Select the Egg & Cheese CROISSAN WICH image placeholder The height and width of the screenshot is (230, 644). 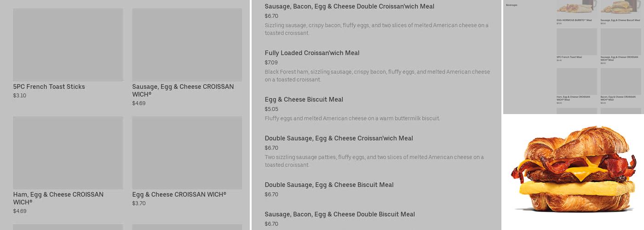click(x=187, y=153)
